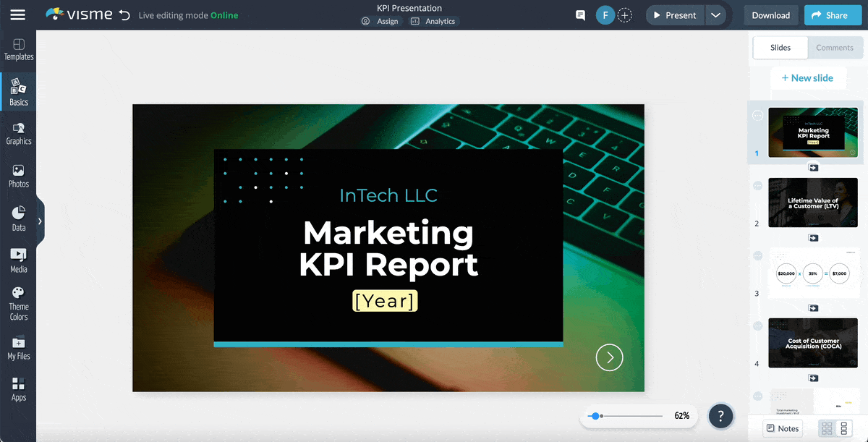
Task: Expand the collapsed left sidebar panel arrow
Action: [x=40, y=221]
